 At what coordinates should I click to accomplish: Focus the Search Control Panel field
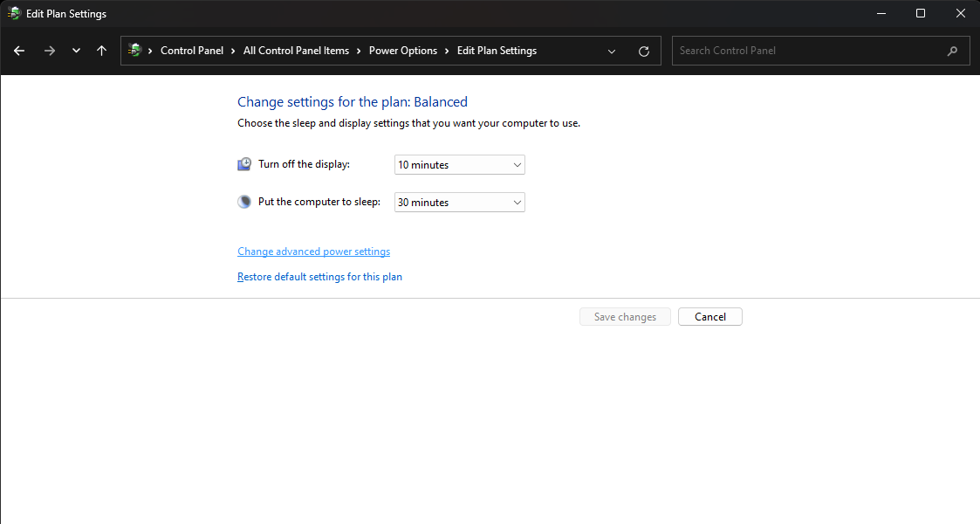807,51
